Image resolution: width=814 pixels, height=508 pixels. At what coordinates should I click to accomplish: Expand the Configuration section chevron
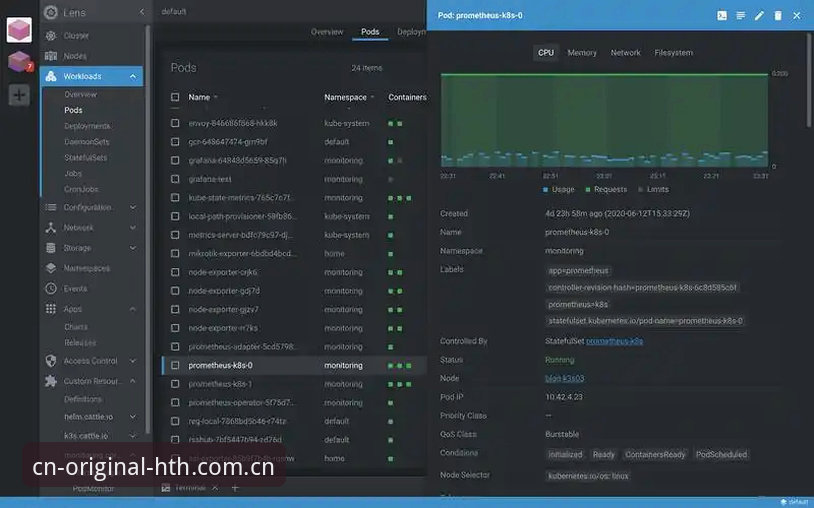tap(133, 208)
